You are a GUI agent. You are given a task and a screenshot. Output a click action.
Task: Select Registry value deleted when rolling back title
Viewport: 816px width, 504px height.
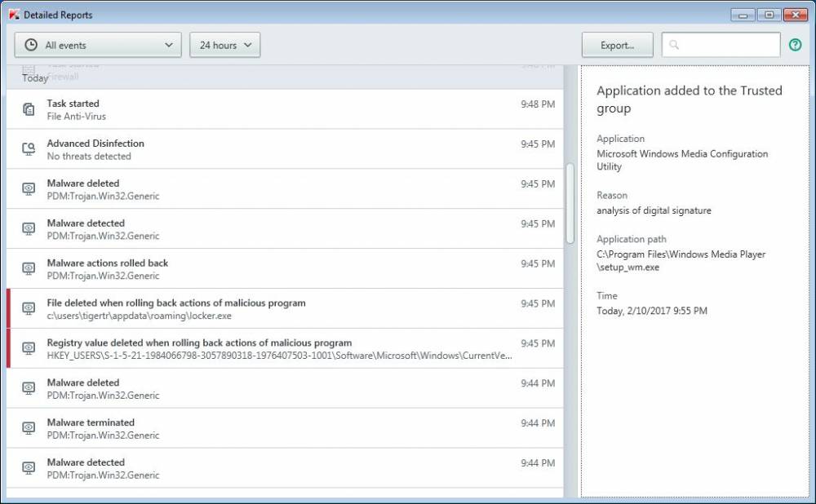click(199, 343)
